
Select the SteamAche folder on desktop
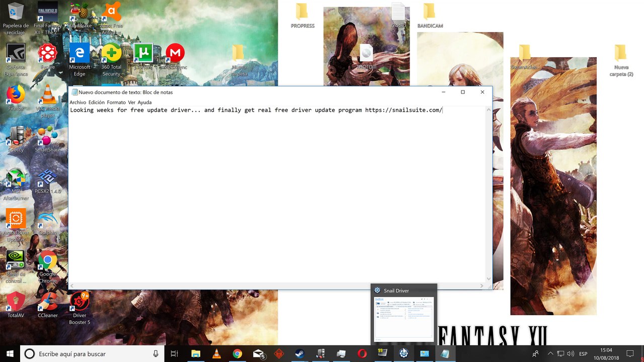pos(525,57)
